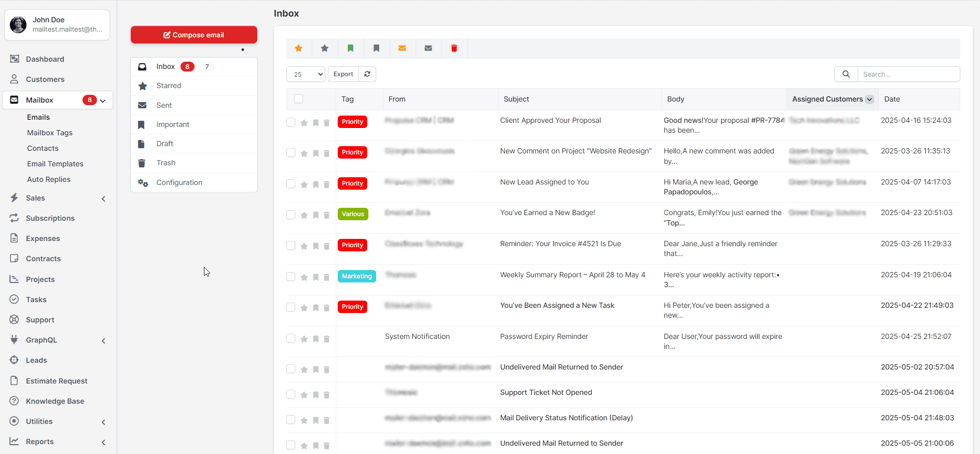980x454 pixels.
Task: Star the Weekly Summary Report email
Action: click(x=304, y=277)
